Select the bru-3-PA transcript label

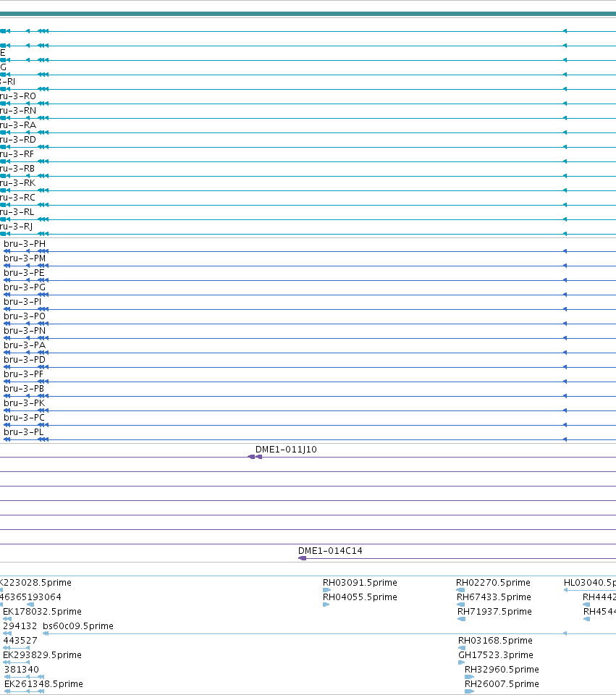tap(25, 345)
